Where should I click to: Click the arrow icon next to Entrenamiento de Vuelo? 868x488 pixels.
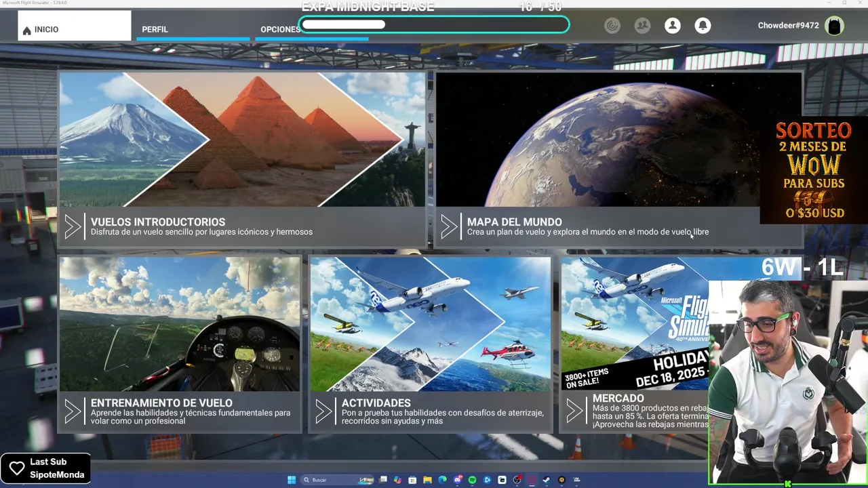[73, 411]
